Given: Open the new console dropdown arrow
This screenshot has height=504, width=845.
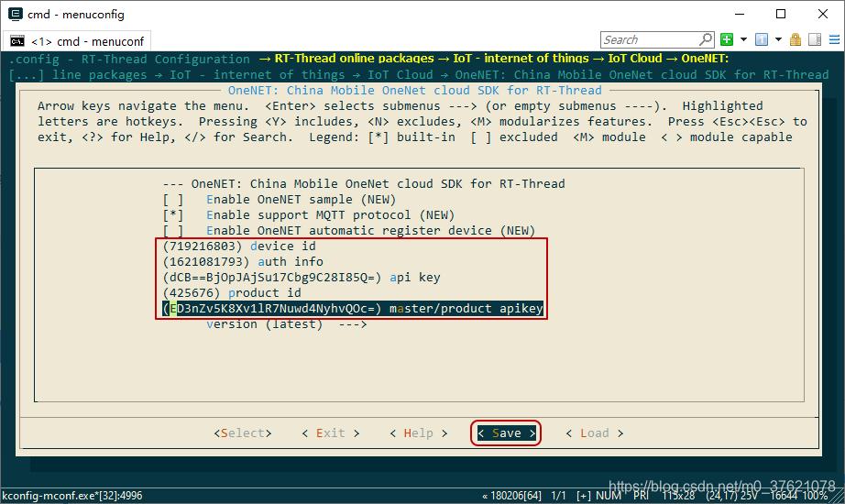Looking at the screenshot, I should [x=743, y=39].
